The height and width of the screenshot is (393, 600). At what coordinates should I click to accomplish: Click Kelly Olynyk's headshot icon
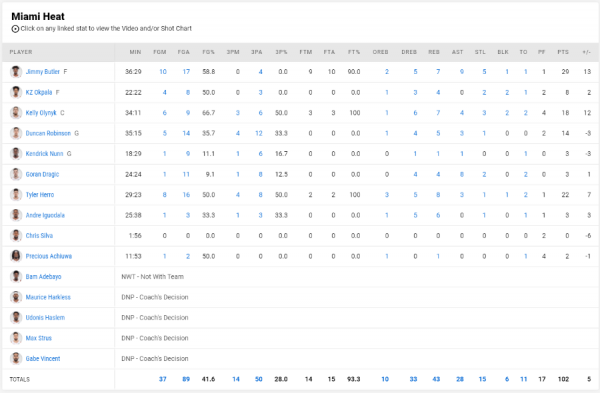tap(16, 113)
